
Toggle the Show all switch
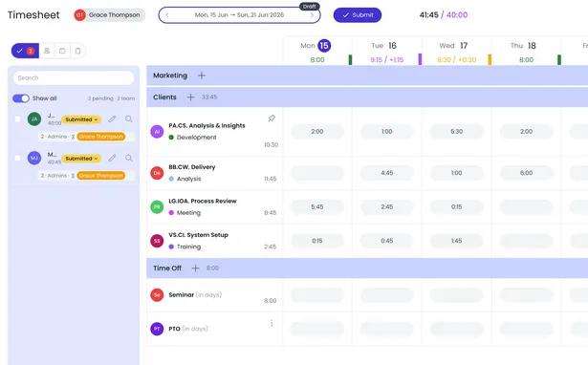(21, 98)
